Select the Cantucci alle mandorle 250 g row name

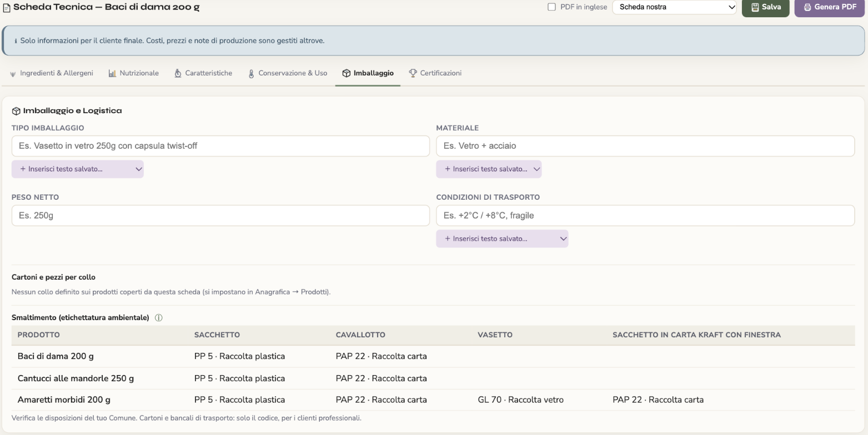point(76,378)
